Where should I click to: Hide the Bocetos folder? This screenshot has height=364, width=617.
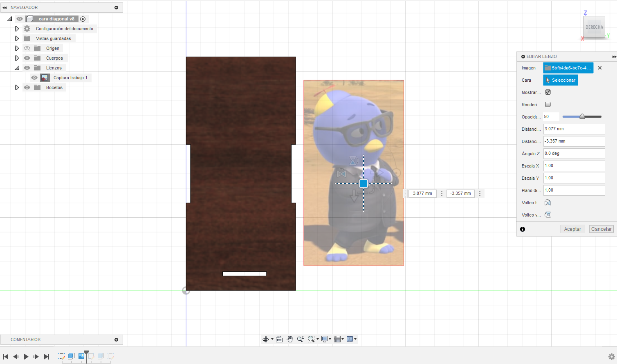click(x=27, y=87)
